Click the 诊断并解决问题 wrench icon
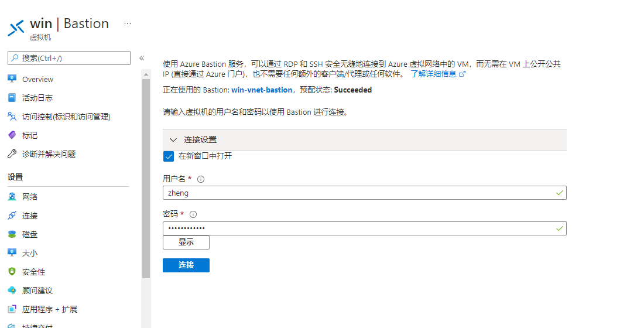Viewport: 644px width, 328px height. tap(12, 154)
